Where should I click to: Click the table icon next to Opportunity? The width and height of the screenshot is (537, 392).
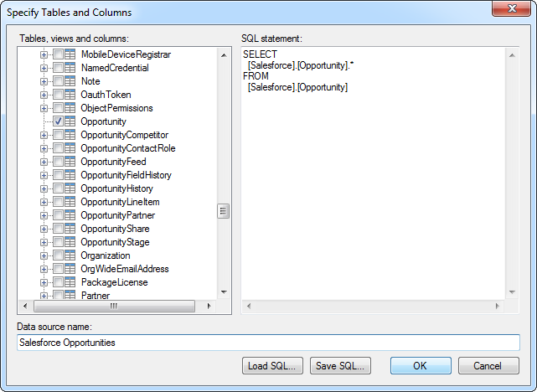coord(70,121)
